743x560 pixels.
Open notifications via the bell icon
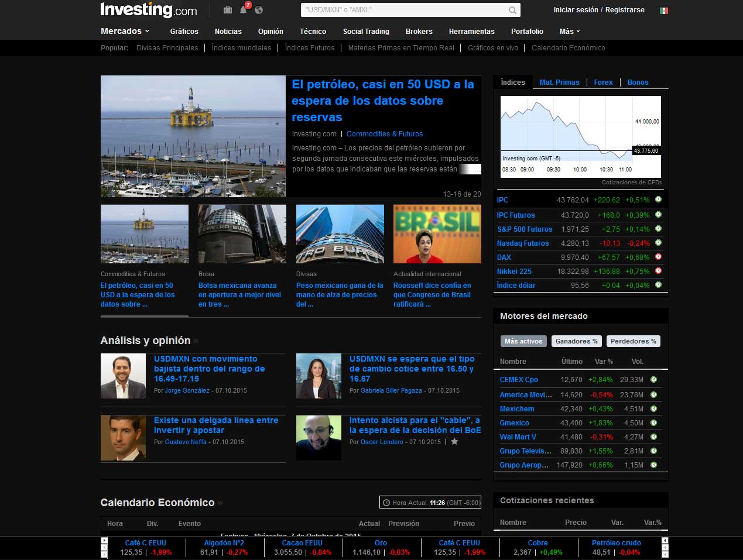243,10
